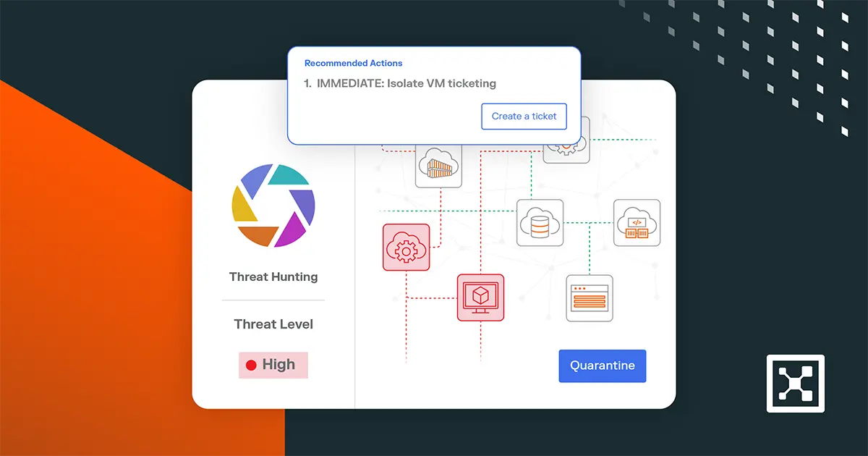The width and height of the screenshot is (868, 456).
Task: Collapse the Threat Hunting sidebar section
Action: click(273, 276)
